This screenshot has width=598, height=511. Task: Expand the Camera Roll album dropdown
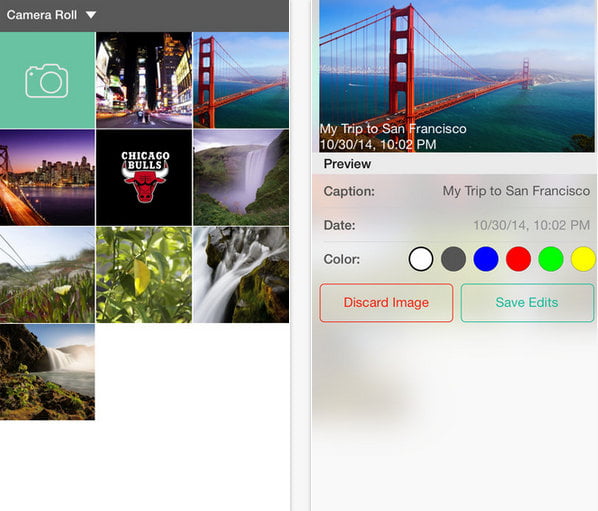[91, 15]
